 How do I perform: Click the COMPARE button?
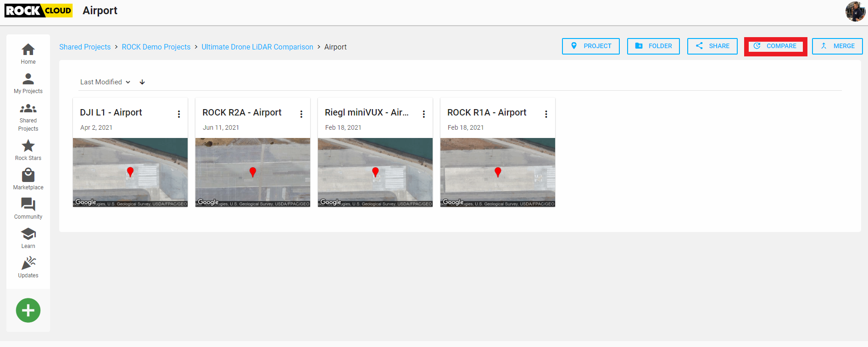pos(775,46)
